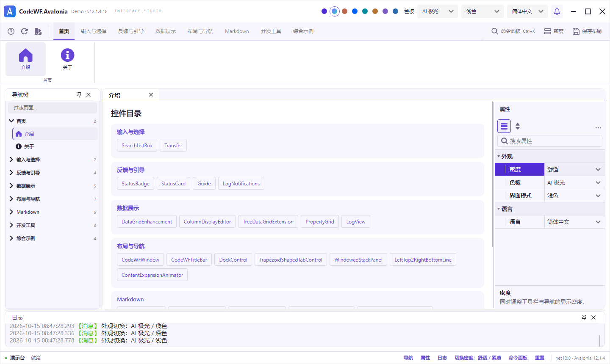Select the teal color palette swatch
Image resolution: width=610 pixels, height=364 pixels.
pyautogui.click(x=365, y=11)
